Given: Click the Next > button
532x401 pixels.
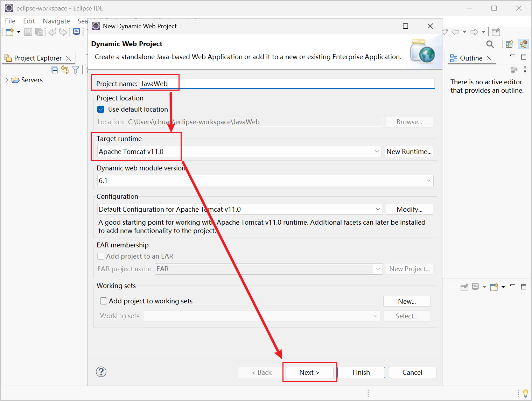Looking at the screenshot, I should [x=309, y=372].
